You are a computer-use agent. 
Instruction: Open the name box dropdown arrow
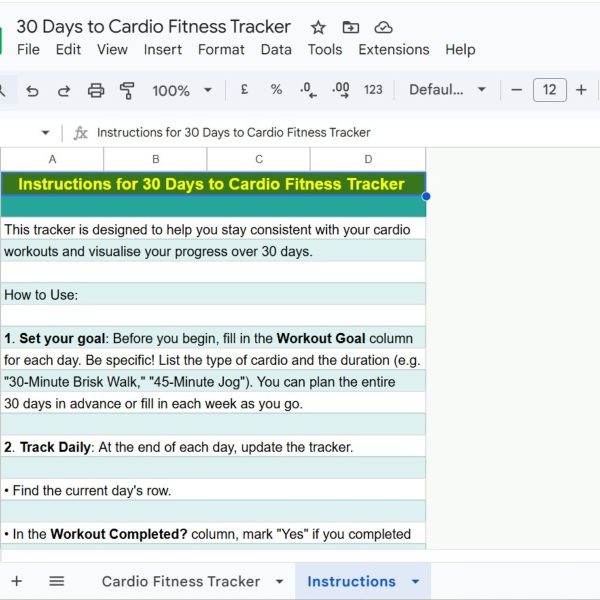[45, 133]
